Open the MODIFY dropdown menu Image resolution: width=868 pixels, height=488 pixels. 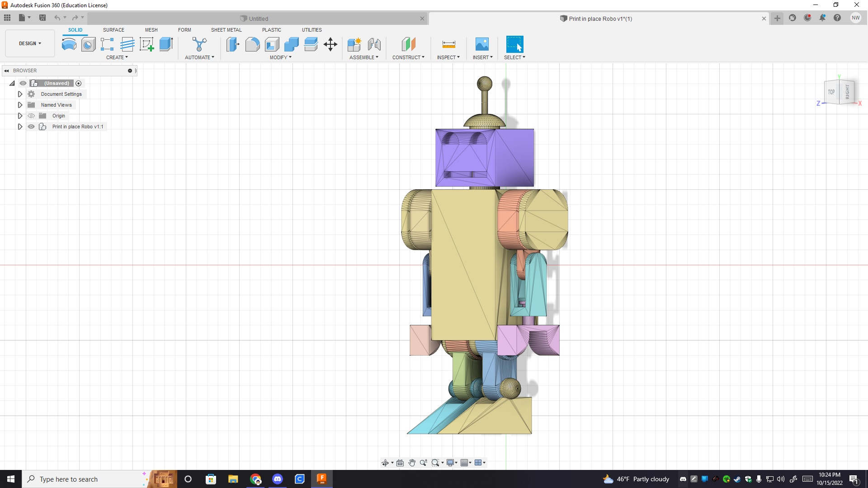[x=281, y=57]
